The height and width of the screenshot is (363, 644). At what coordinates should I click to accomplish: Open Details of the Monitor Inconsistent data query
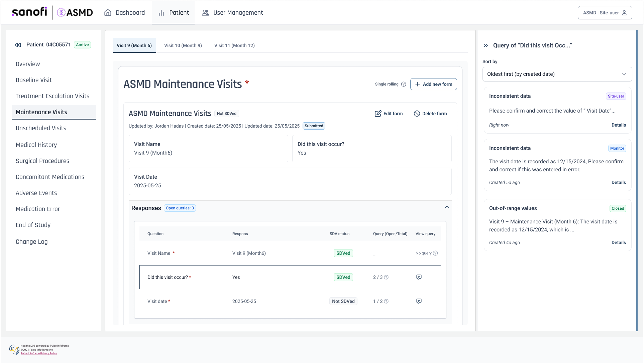[x=619, y=182]
